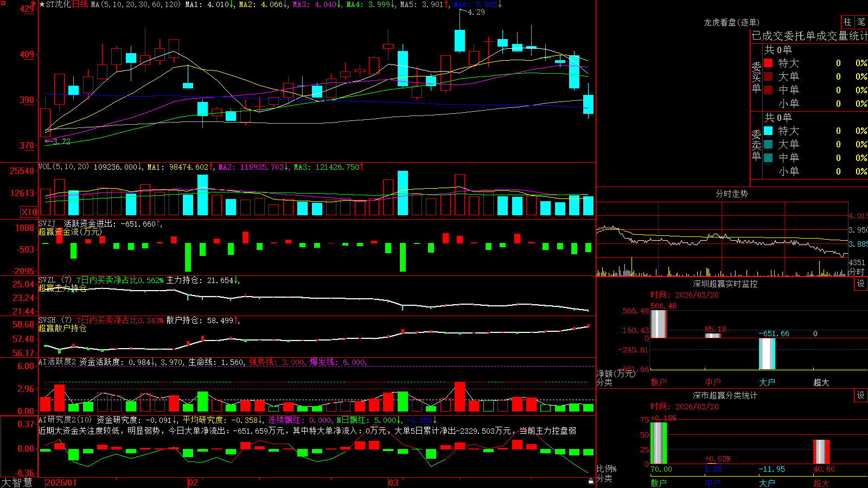
Task: Click the 02 month marker on axis
Action: click(193, 483)
